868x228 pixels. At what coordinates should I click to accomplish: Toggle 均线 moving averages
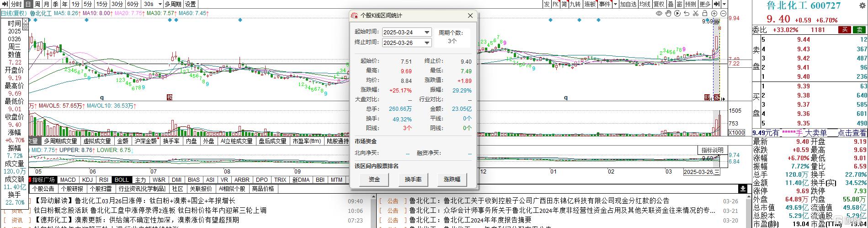[x=645, y=4]
